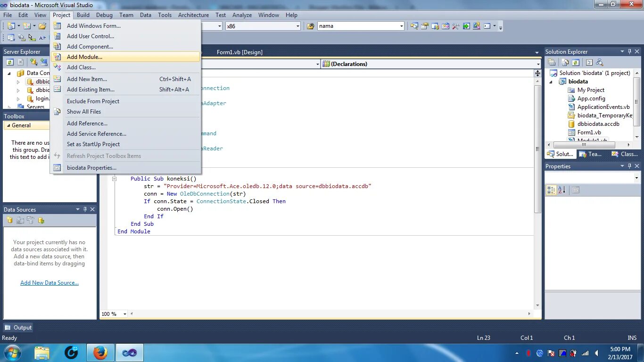Expand the Data Connections node in Server Explorer
This screenshot has height=362, width=644.
tap(9, 73)
